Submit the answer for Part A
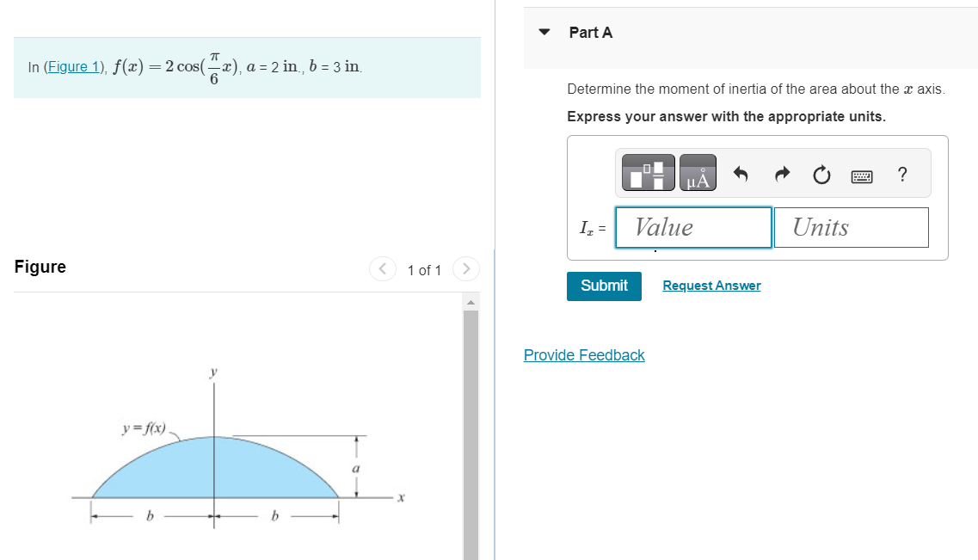 pyautogui.click(x=604, y=286)
